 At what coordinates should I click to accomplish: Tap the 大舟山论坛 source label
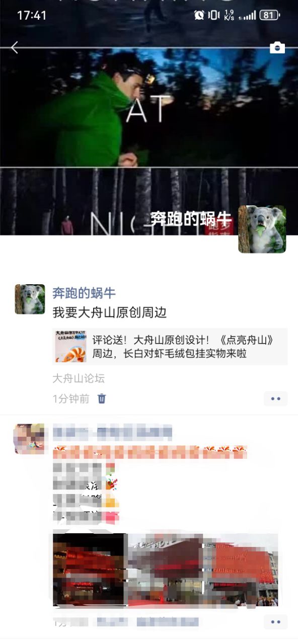point(79,378)
